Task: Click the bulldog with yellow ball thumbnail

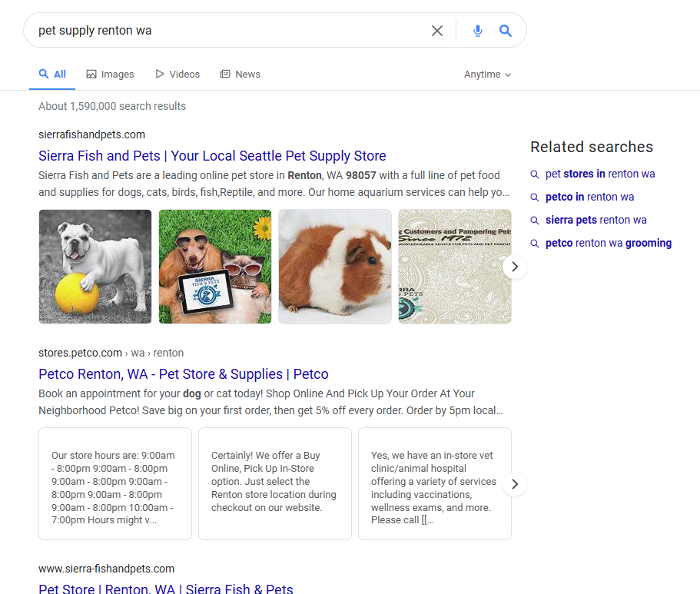Action: point(95,267)
